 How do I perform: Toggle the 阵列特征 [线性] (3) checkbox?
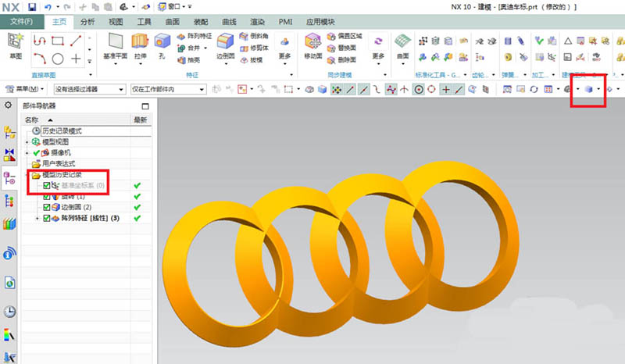pos(47,218)
